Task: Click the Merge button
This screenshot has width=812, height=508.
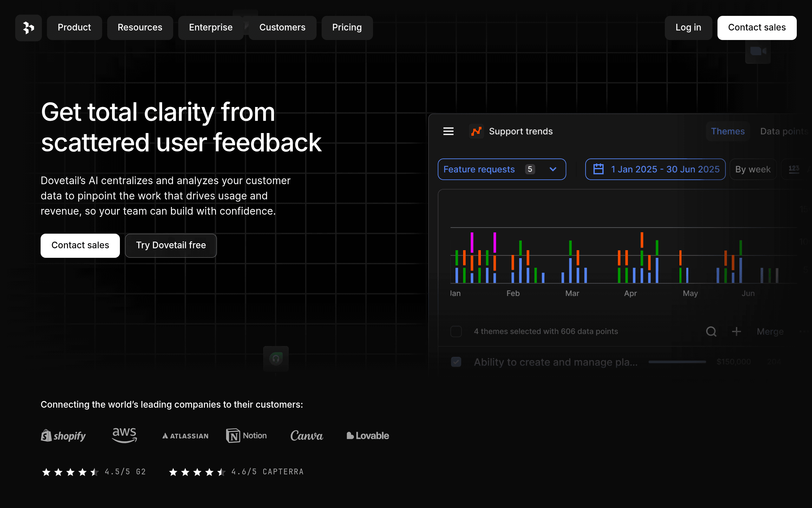Action: [770, 331]
